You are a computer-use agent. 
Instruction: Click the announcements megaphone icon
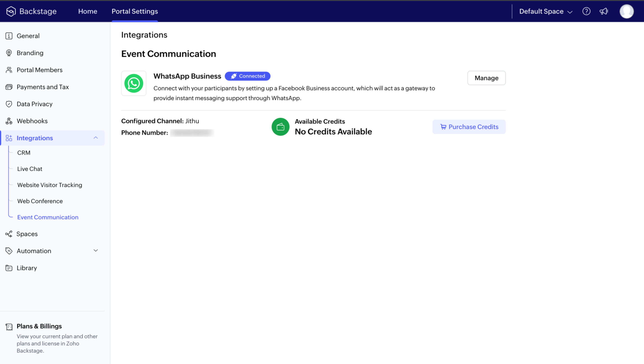point(603,11)
